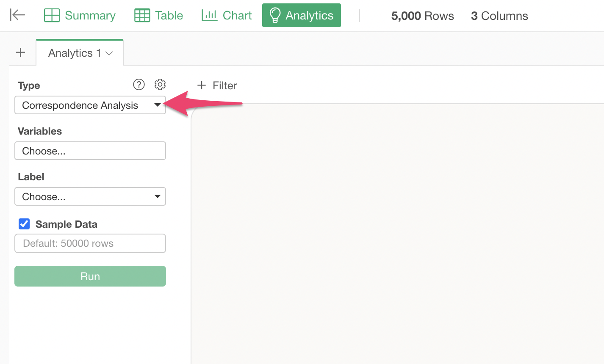
Task: Add a Filter
Action: [217, 85]
